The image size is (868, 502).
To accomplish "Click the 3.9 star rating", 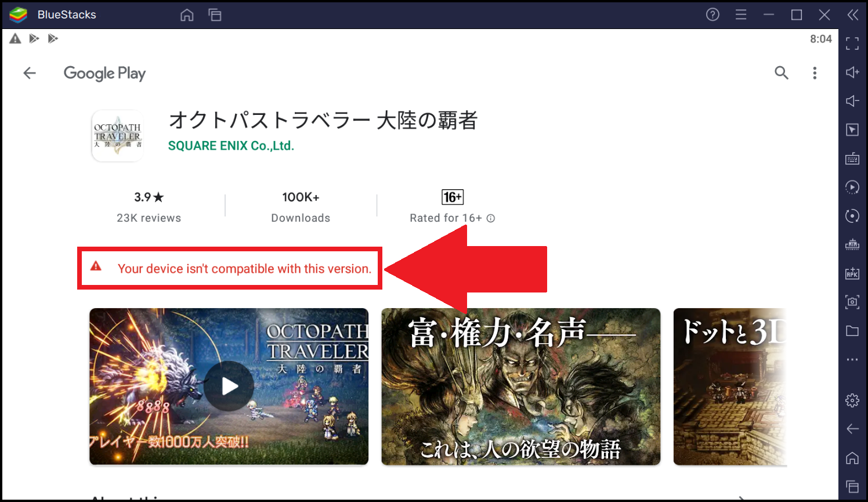I will pos(149,197).
